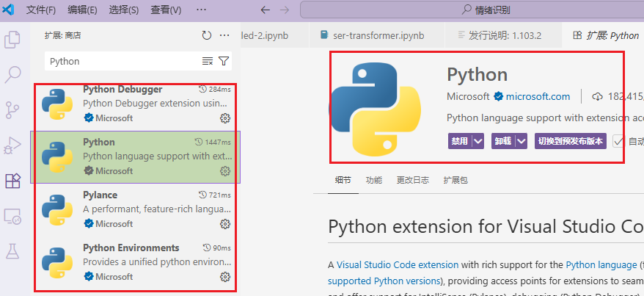
Task: Open the 文件(F) menu
Action: pyautogui.click(x=40, y=10)
